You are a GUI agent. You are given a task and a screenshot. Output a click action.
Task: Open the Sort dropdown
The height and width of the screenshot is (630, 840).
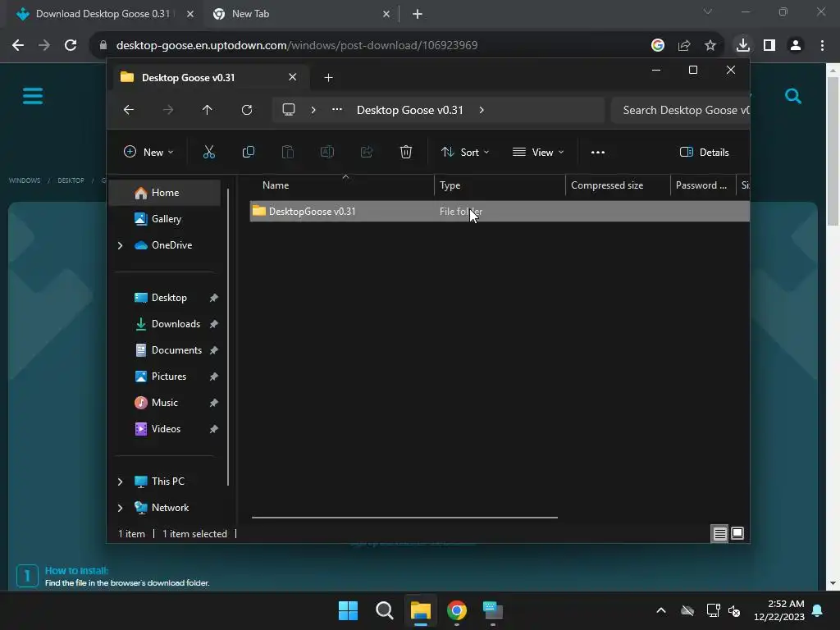pyautogui.click(x=465, y=152)
